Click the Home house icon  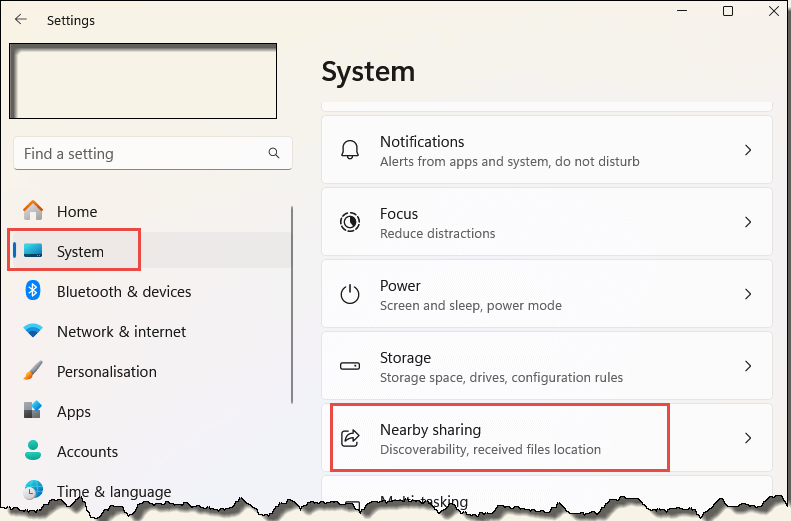coord(33,210)
